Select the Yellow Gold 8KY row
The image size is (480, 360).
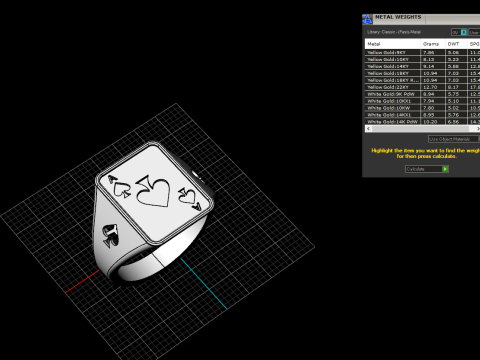(x=422, y=52)
